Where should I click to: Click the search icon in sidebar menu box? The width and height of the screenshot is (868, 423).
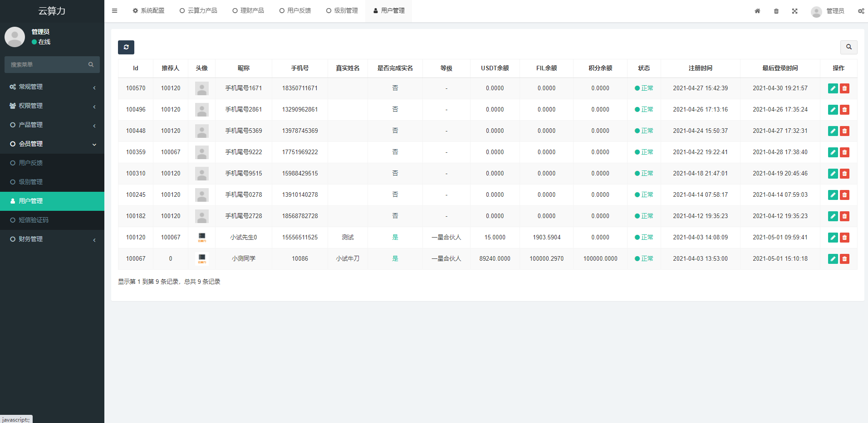point(91,64)
